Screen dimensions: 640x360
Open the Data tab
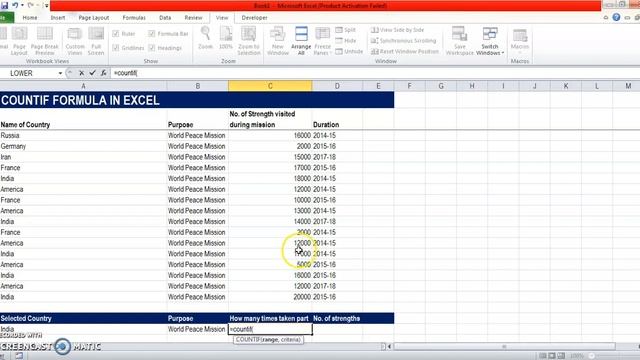(165, 18)
